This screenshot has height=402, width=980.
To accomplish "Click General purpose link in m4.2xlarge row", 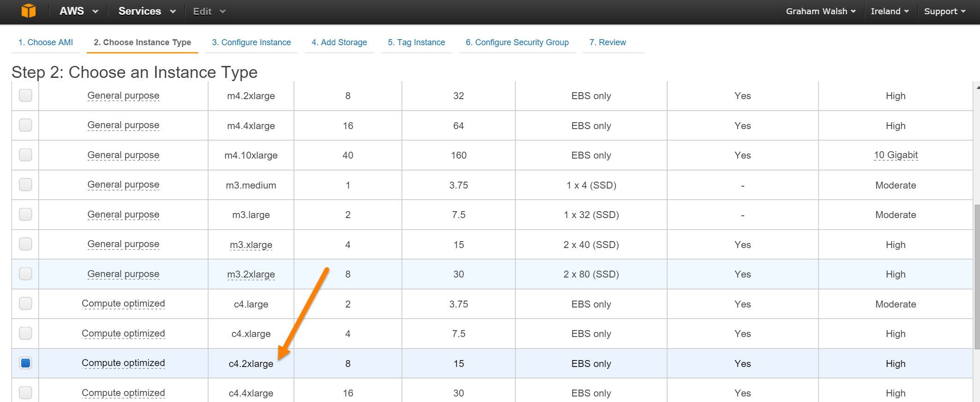I will (123, 96).
